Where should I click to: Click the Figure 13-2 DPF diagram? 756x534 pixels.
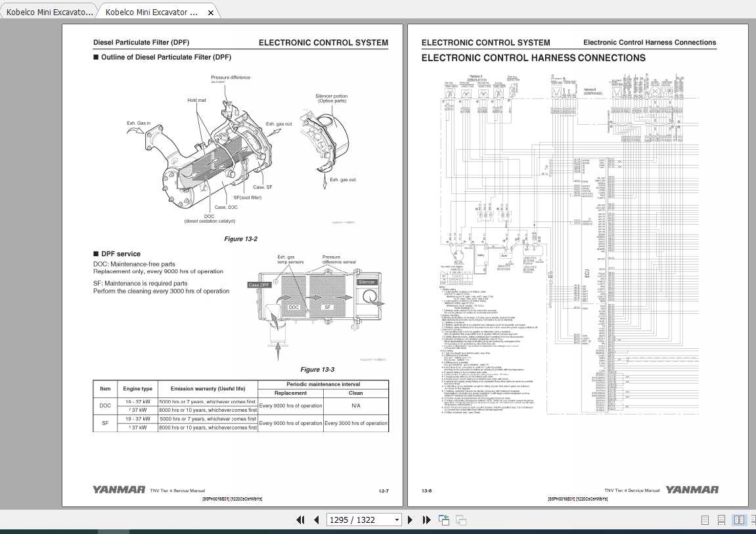point(242,149)
